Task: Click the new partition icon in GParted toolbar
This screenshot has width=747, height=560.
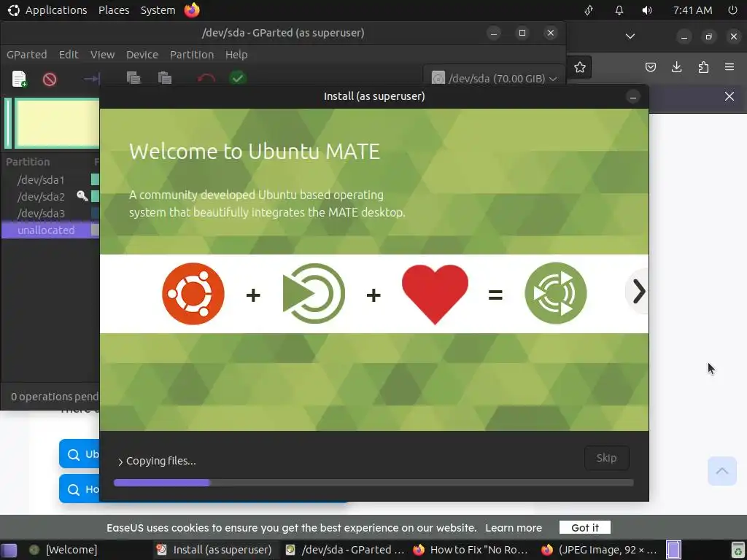Action: coord(19,79)
